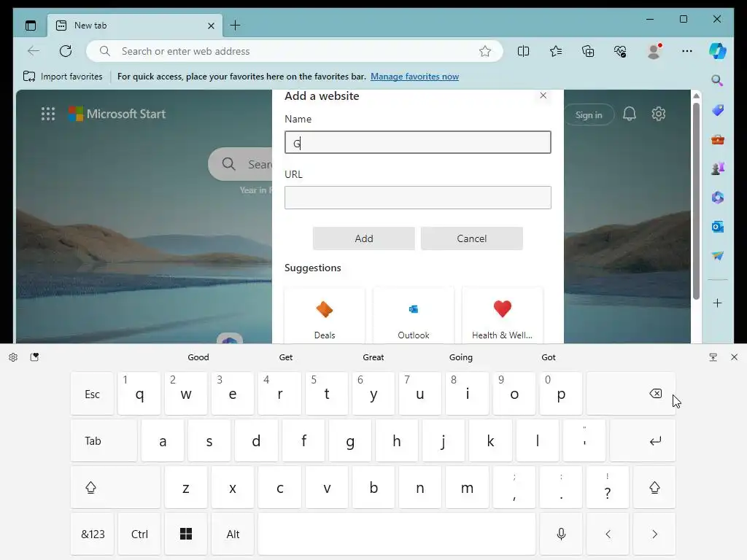Toggle the right Shift key
Screen dimensions: 747x560
654,487
